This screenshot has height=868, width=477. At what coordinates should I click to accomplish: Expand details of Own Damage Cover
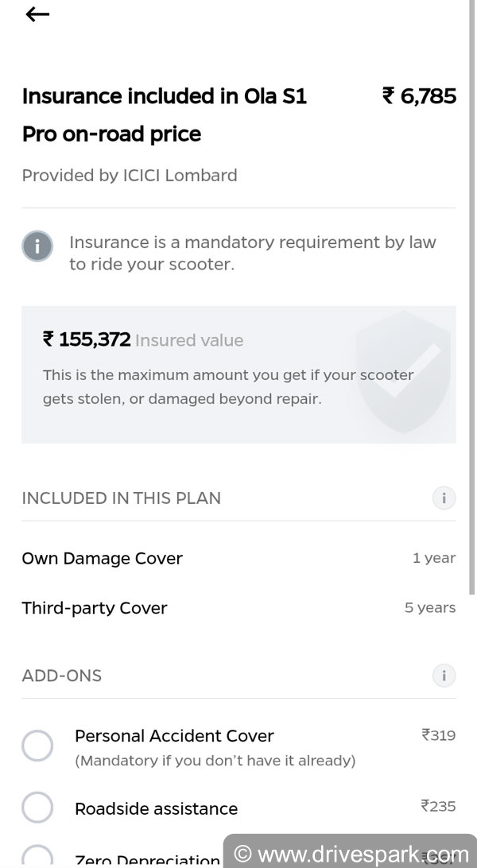pyautogui.click(x=102, y=558)
